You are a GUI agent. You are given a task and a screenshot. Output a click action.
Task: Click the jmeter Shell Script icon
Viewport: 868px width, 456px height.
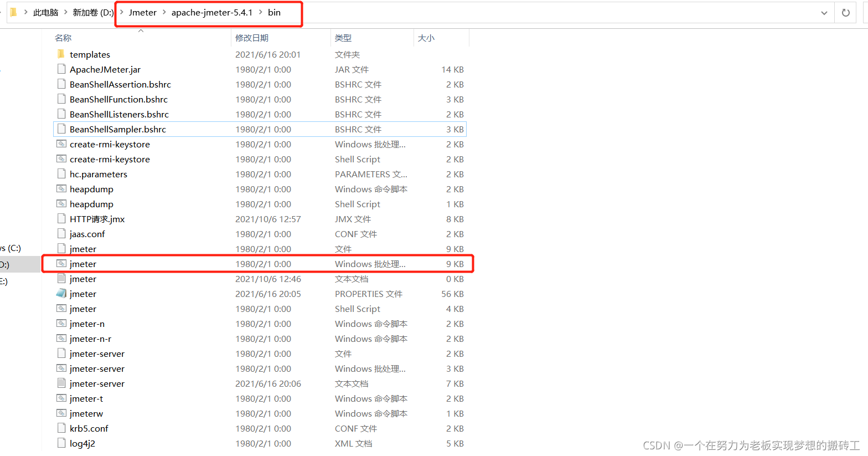coord(61,309)
